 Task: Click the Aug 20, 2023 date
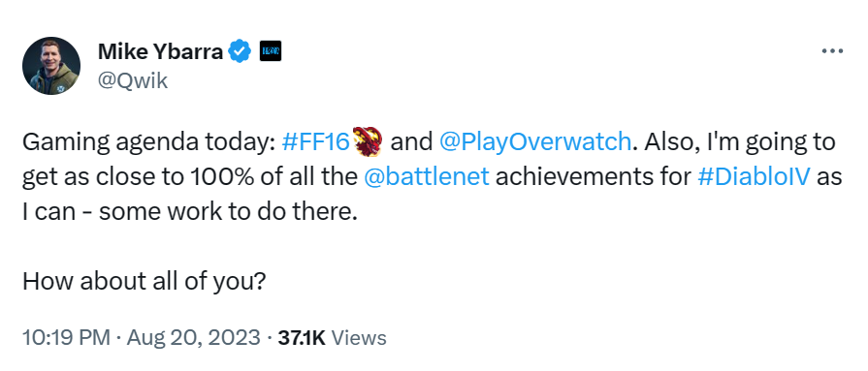tap(193, 338)
